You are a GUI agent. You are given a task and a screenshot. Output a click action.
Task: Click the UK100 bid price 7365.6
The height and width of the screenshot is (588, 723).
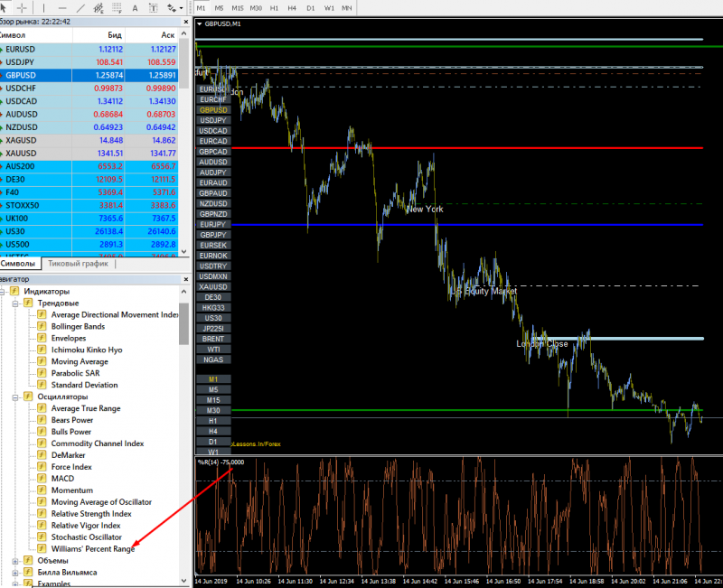(110, 219)
